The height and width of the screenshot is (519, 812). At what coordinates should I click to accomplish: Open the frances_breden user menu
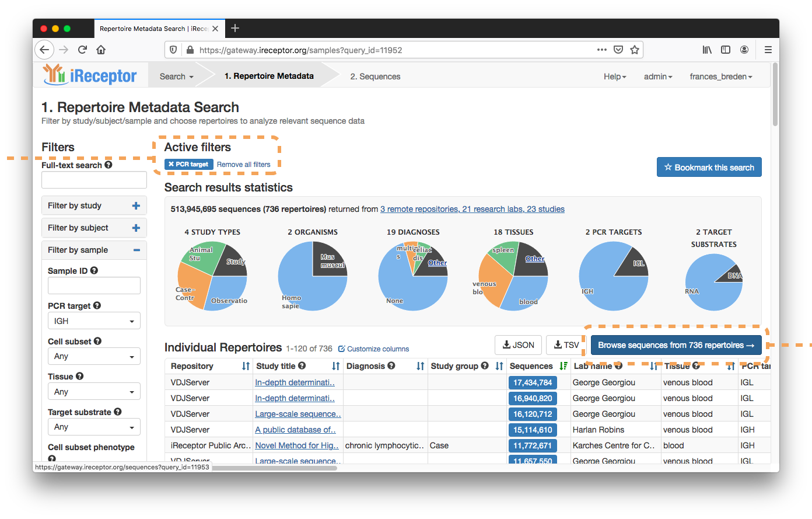pyautogui.click(x=721, y=76)
